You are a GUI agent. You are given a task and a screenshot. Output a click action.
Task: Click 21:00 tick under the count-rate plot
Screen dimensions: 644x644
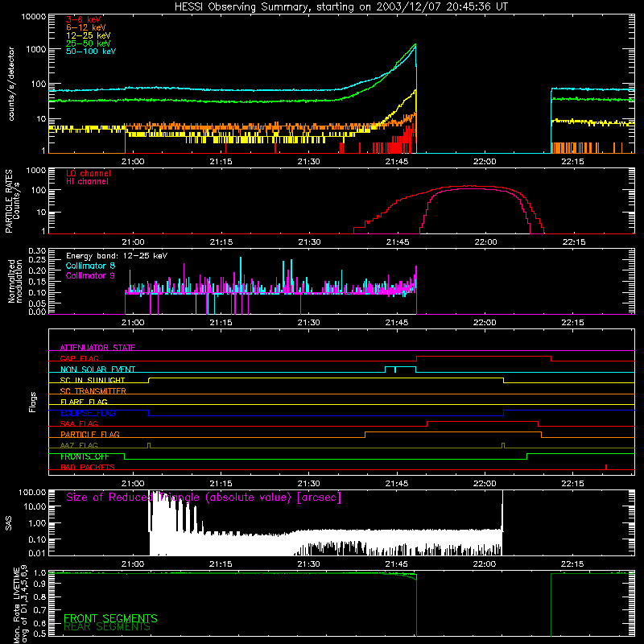(133, 162)
